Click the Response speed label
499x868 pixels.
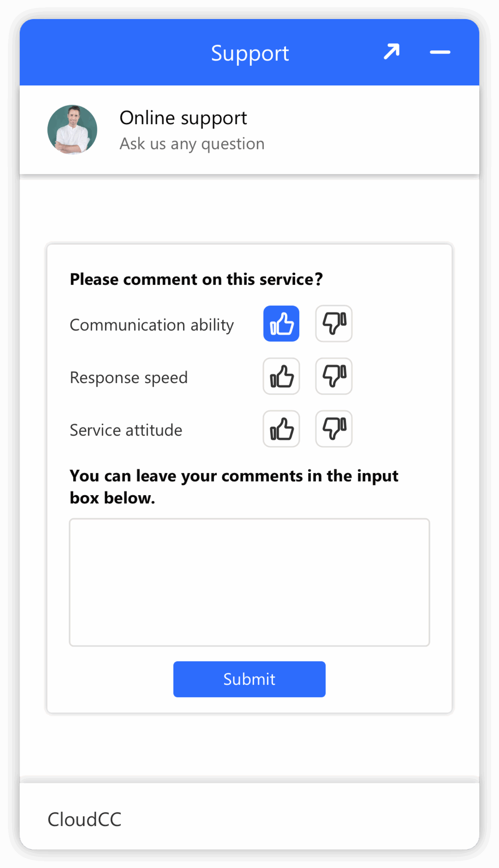(129, 377)
